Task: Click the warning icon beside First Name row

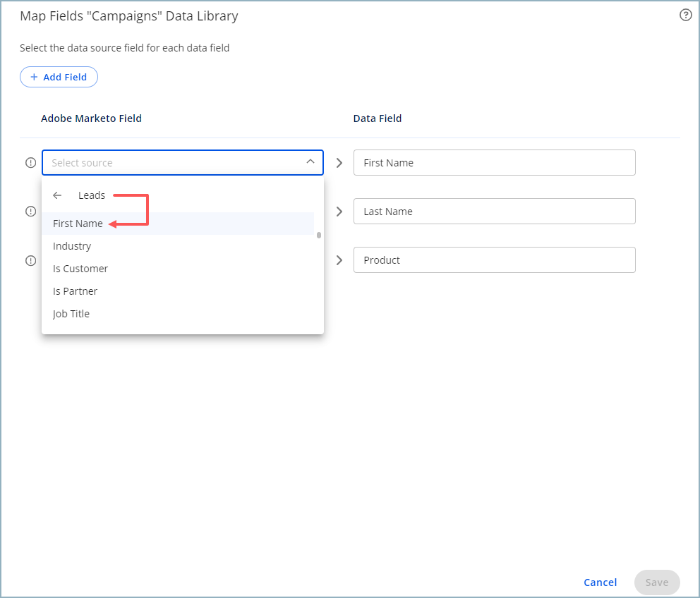Action: click(31, 163)
